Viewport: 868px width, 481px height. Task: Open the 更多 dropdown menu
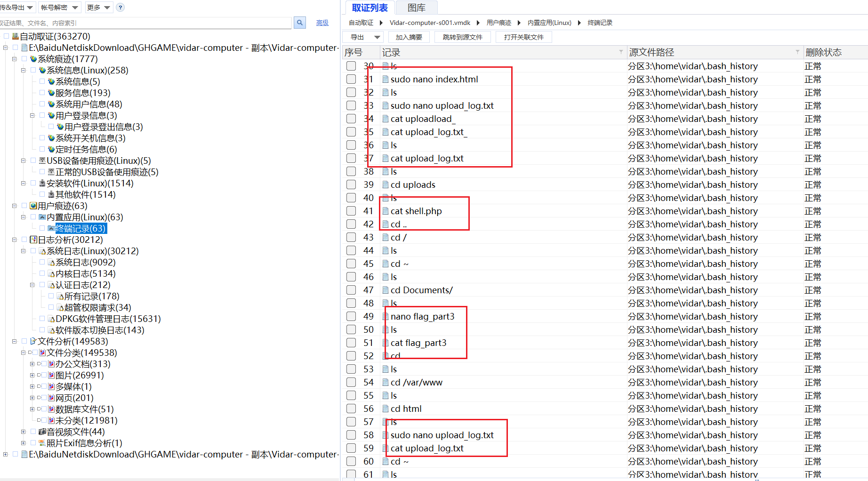pos(98,8)
